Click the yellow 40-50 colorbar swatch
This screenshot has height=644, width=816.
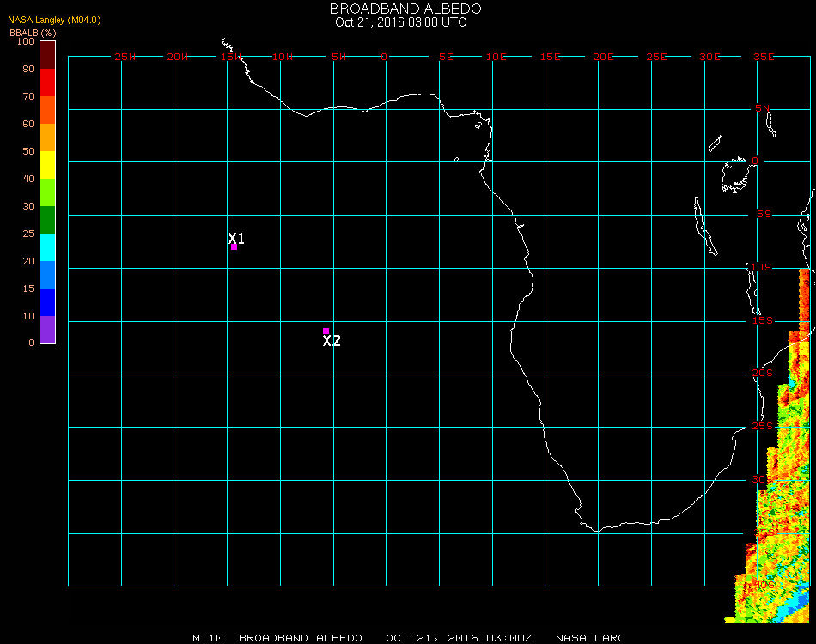pyautogui.click(x=47, y=165)
